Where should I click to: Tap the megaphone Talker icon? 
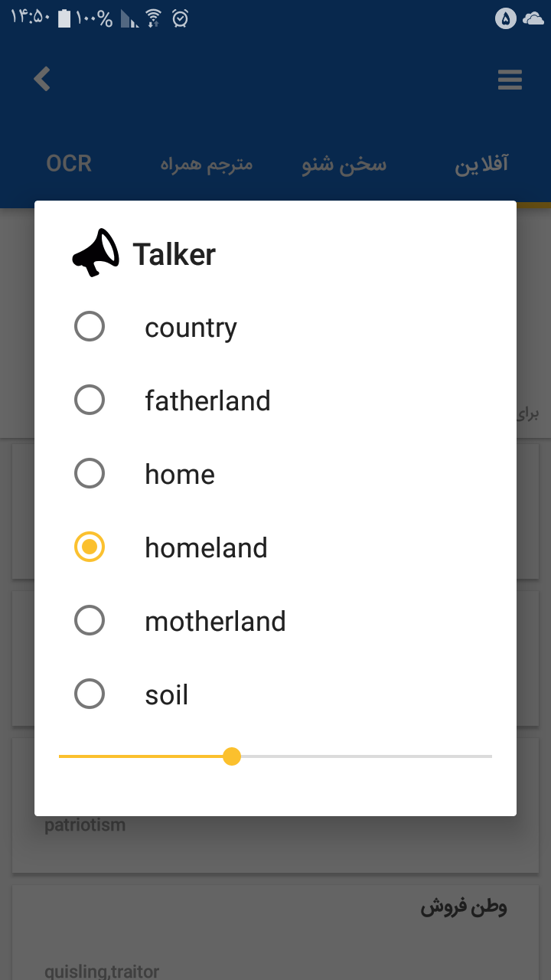[96, 253]
